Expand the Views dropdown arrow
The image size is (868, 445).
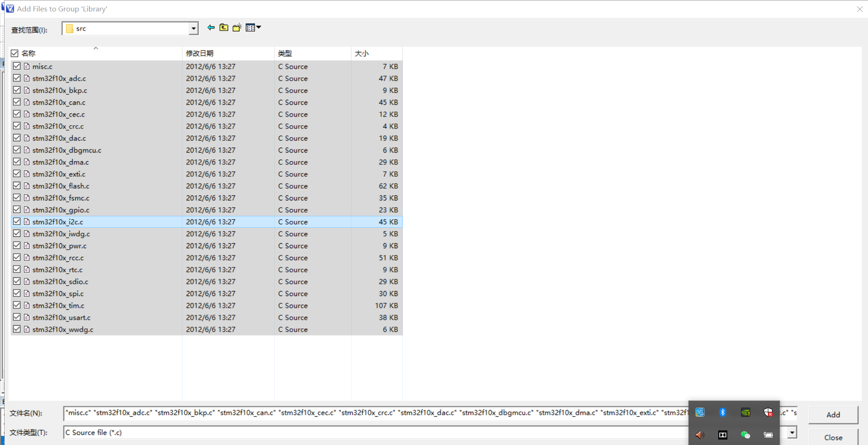click(258, 27)
